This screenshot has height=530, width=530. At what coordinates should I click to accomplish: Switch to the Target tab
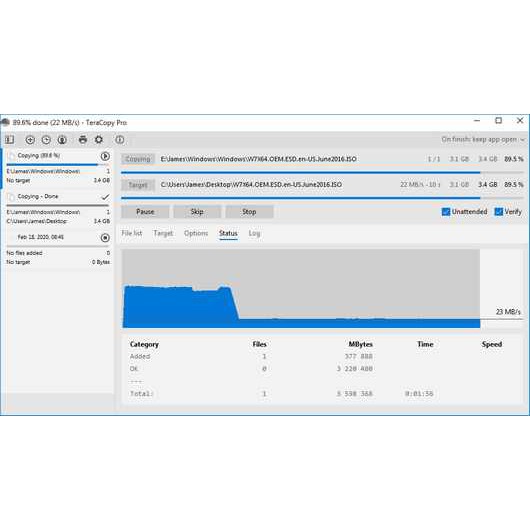click(x=163, y=233)
